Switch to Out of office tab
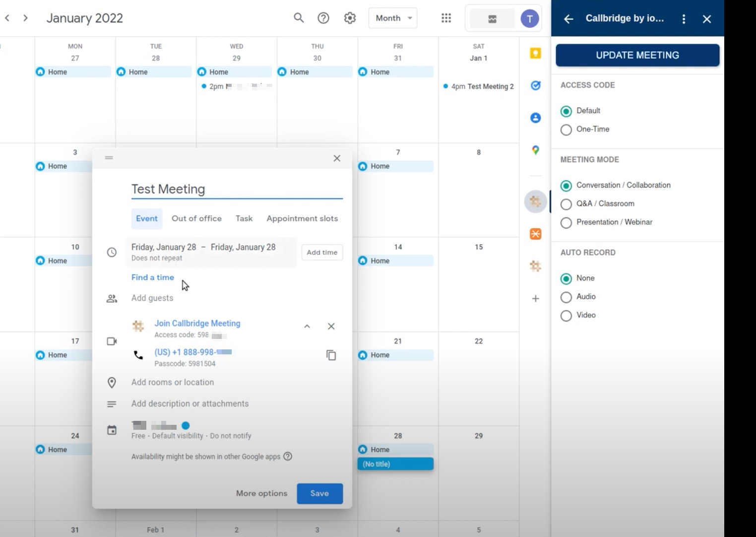The width and height of the screenshot is (756, 537). 196,219
